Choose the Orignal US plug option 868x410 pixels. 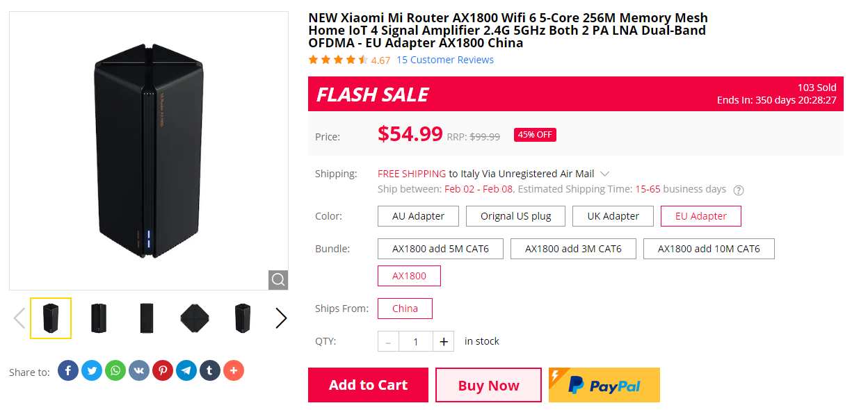point(515,215)
